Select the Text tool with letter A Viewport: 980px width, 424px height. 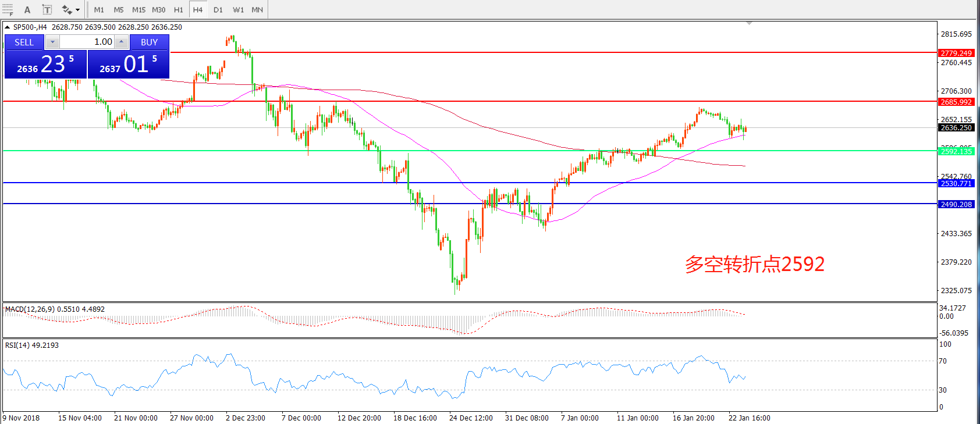[x=27, y=9]
